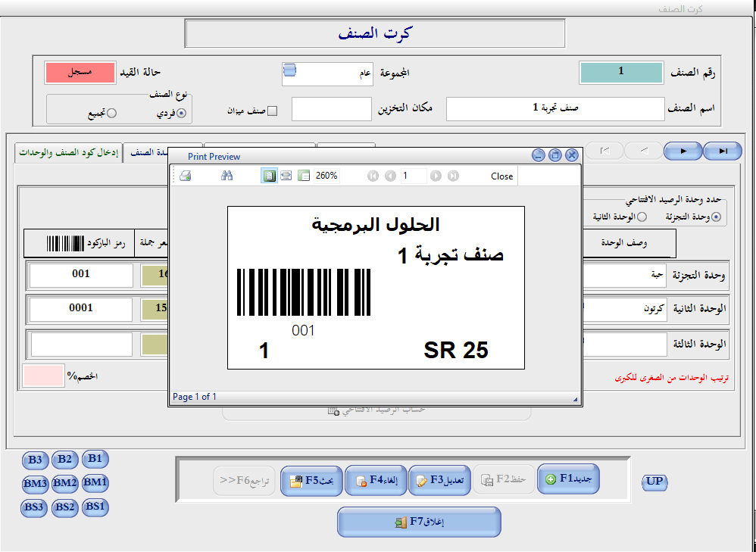The width and height of the screenshot is (756, 552).
Task: Close the Print Preview window with the X
Action: click(572, 155)
